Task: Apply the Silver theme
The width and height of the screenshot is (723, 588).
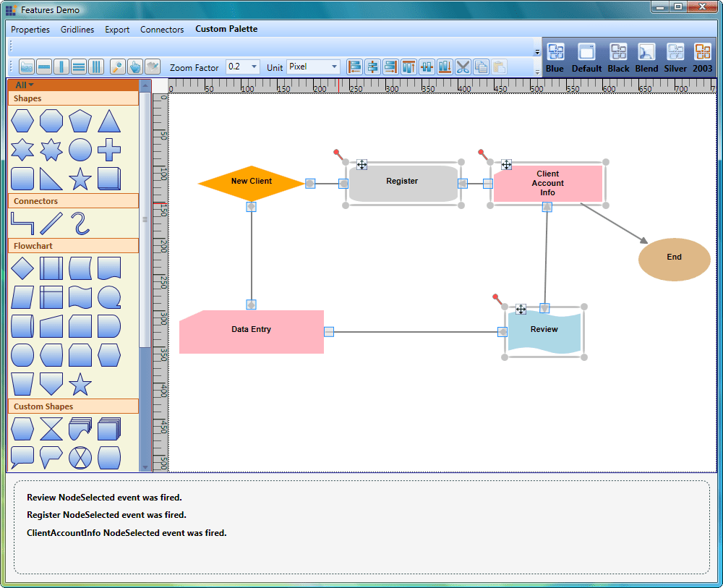Action: point(675,57)
